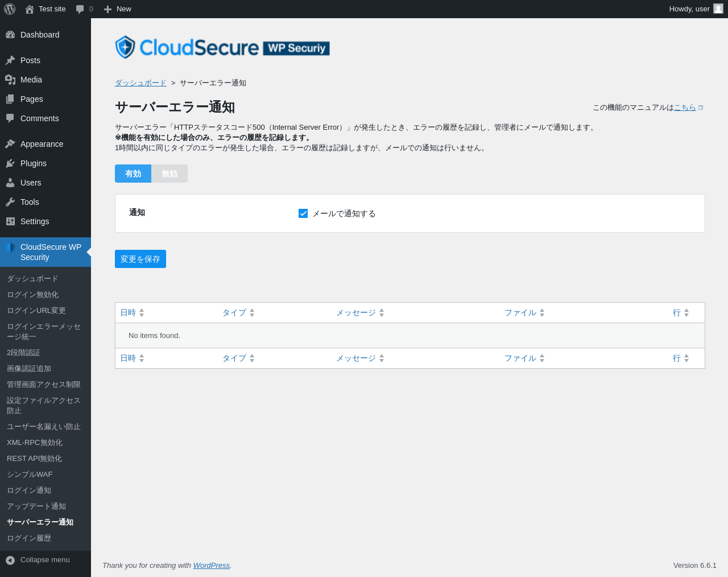This screenshot has height=577, width=728.
Task: Open ログイン履歴 submenu item
Action: (45, 538)
